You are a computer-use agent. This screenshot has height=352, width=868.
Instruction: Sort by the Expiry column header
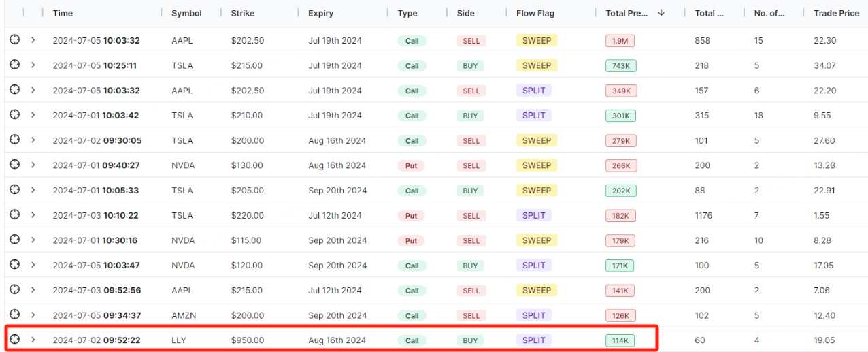pos(321,13)
